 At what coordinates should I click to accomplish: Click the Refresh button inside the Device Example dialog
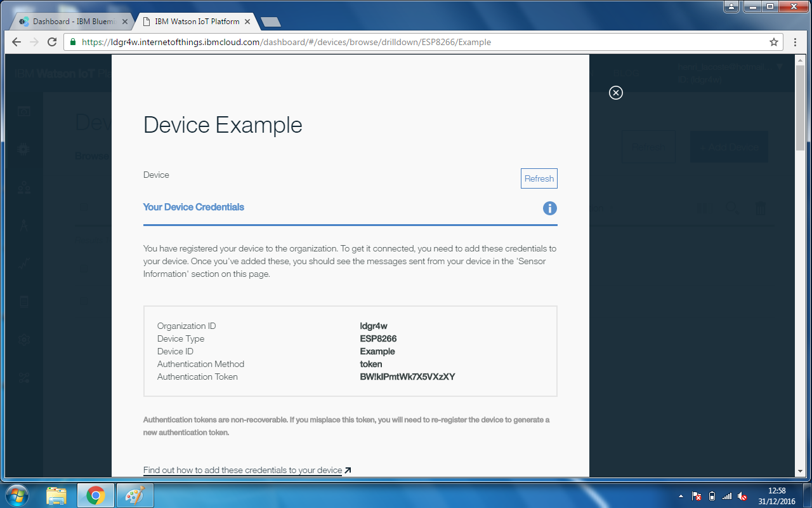(539, 178)
